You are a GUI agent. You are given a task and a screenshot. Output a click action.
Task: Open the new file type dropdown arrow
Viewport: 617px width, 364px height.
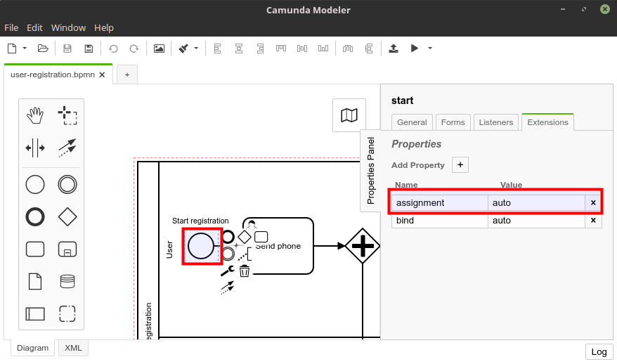coord(25,48)
